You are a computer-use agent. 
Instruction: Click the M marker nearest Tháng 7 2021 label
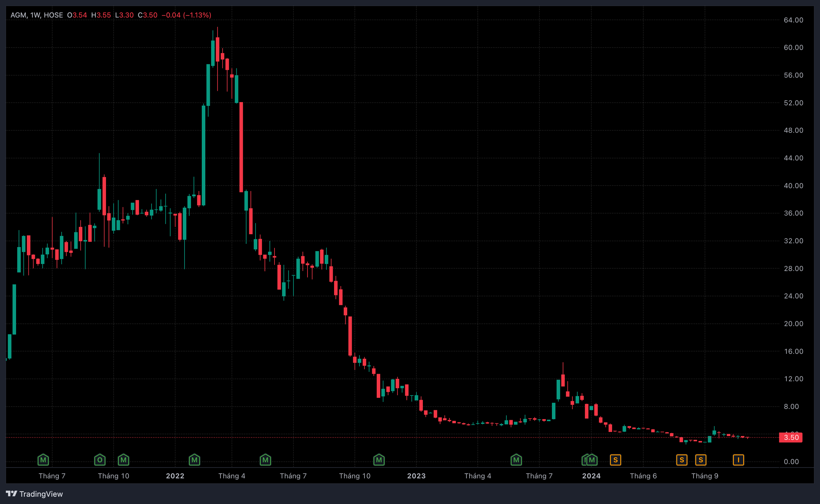[43, 460]
